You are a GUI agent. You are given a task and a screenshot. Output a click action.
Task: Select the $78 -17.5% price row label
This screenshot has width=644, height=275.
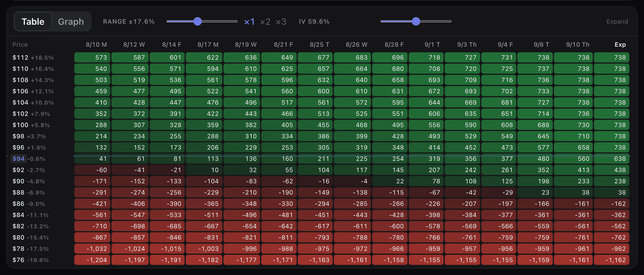click(x=31, y=249)
